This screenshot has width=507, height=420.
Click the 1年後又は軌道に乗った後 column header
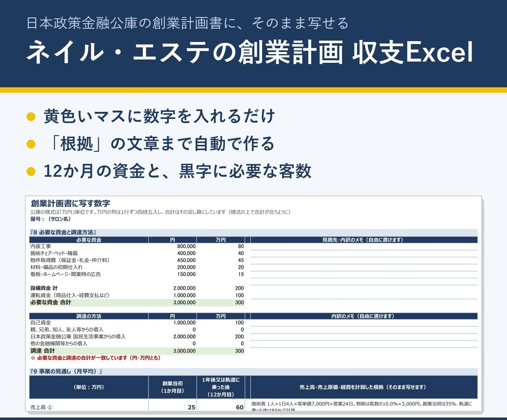(221, 387)
